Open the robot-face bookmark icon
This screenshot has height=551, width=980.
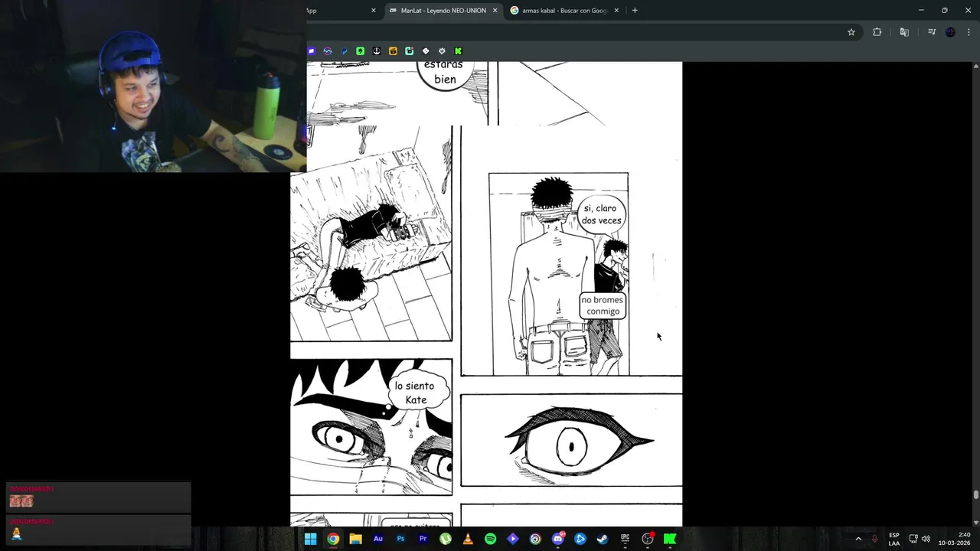click(x=442, y=51)
